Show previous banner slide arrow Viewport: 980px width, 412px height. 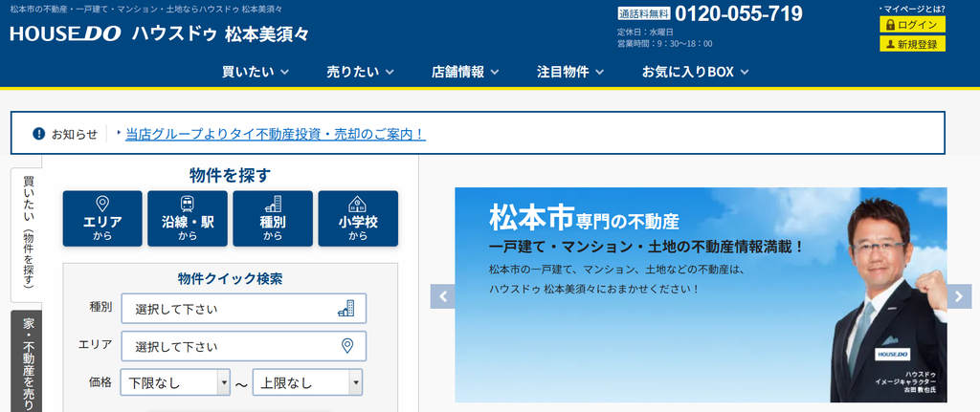[x=443, y=296]
